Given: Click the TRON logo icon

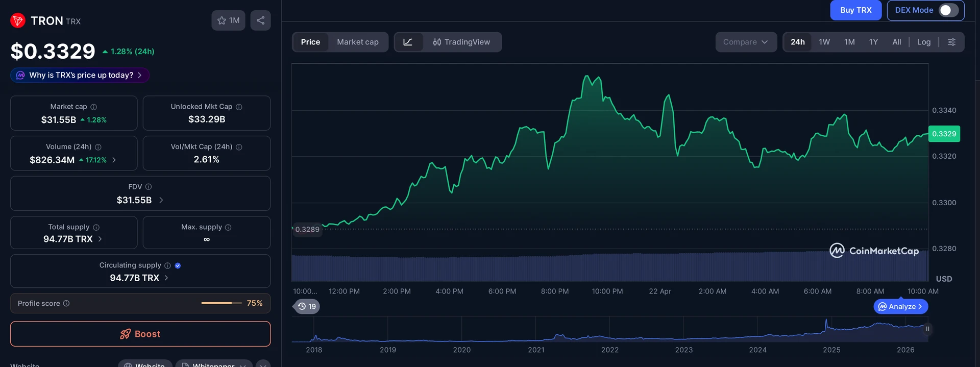Looking at the screenshot, I should click(x=18, y=20).
